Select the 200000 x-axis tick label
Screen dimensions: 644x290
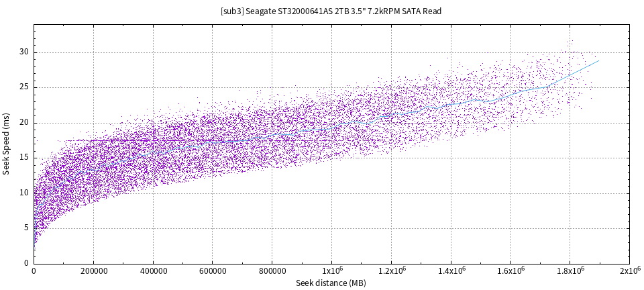pyautogui.click(x=93, y=271)
